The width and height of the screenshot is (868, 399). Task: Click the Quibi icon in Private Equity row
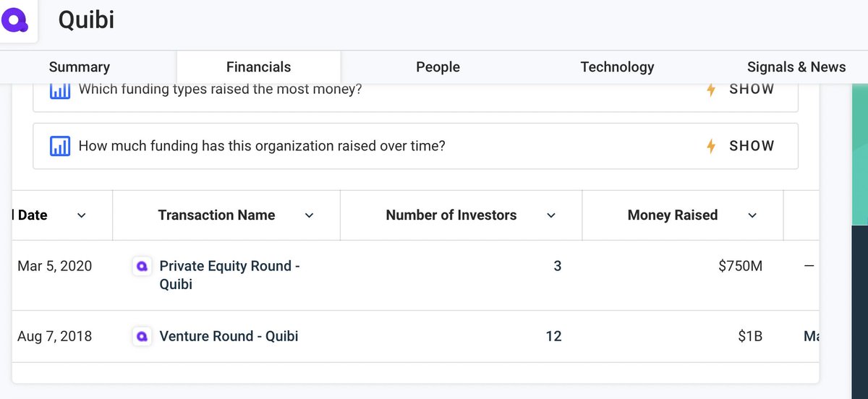[x=142, y=267]
